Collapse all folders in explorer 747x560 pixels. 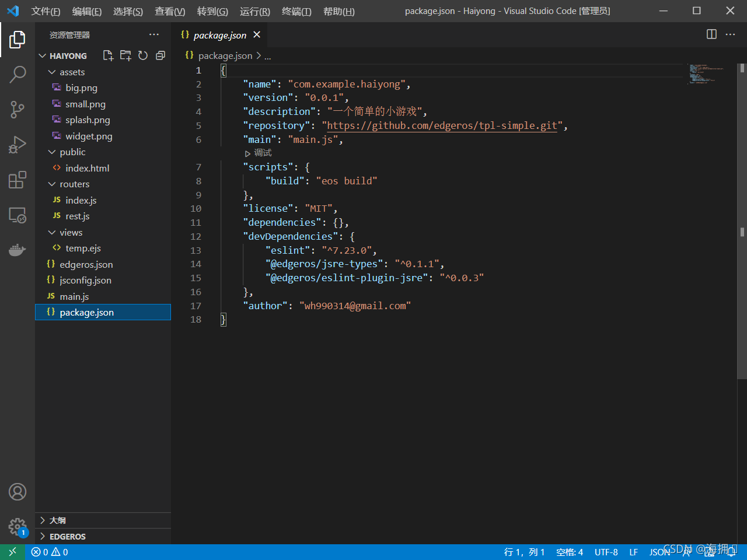coord(160,55)
